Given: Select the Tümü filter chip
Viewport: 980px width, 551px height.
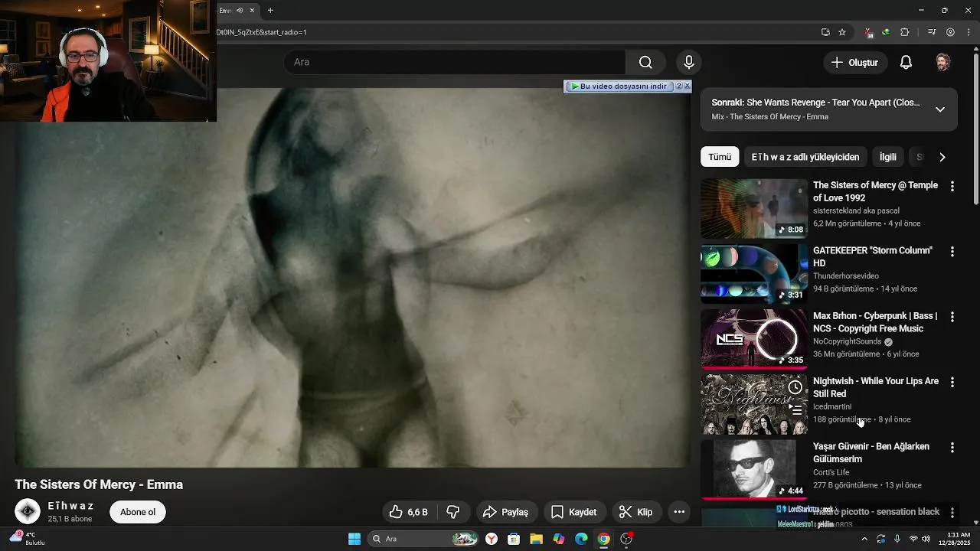Looking at the screenshot, I should tap(720, 157).
